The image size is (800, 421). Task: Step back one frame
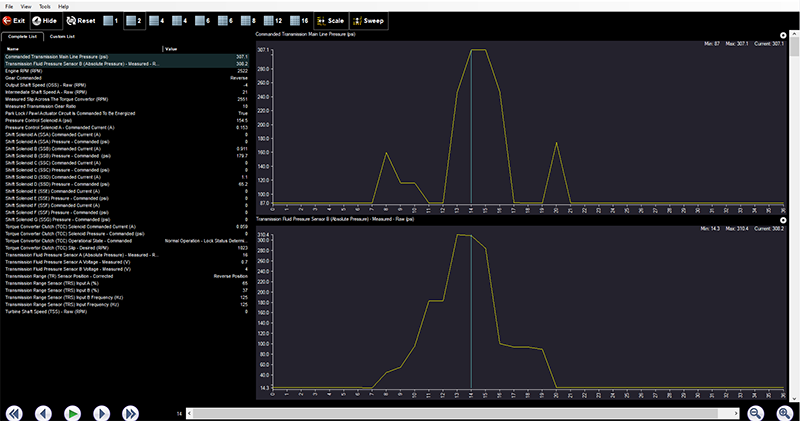tap(44, 412)
